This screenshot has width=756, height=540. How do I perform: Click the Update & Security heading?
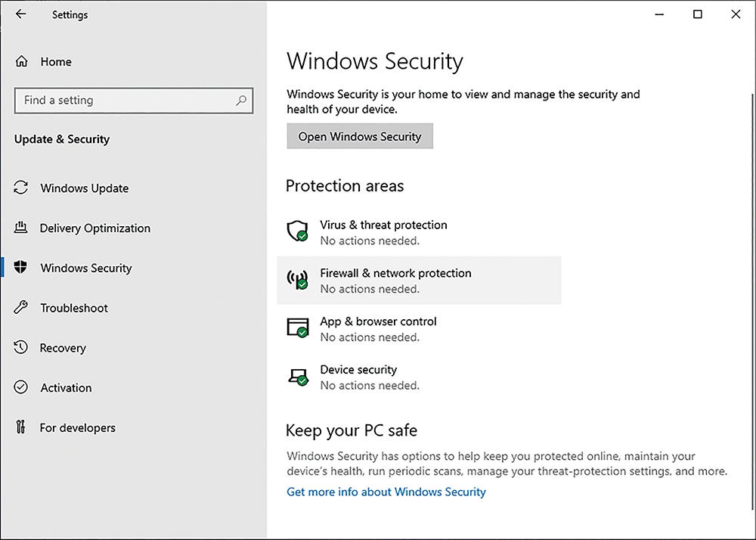point(62,139)
